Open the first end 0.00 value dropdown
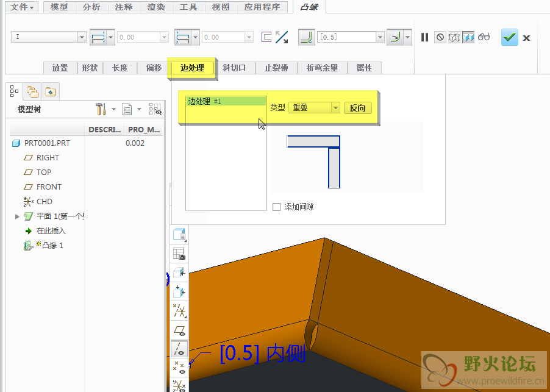 (164, 37)
